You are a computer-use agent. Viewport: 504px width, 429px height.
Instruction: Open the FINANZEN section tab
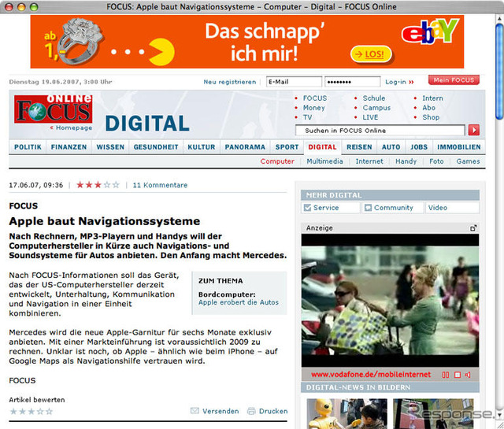[69, 147]
